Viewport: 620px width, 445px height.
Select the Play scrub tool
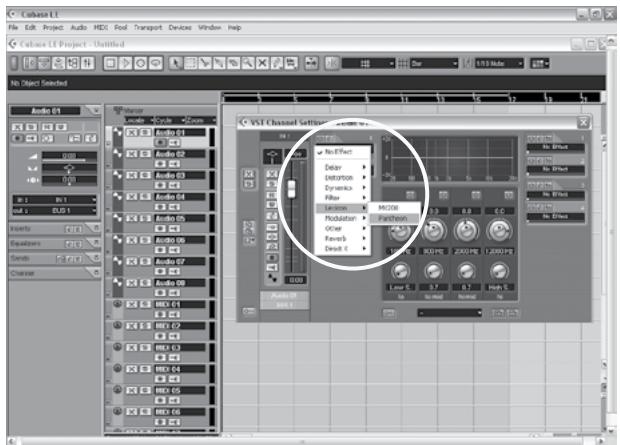pyautogui.click(x=291, y=63)
